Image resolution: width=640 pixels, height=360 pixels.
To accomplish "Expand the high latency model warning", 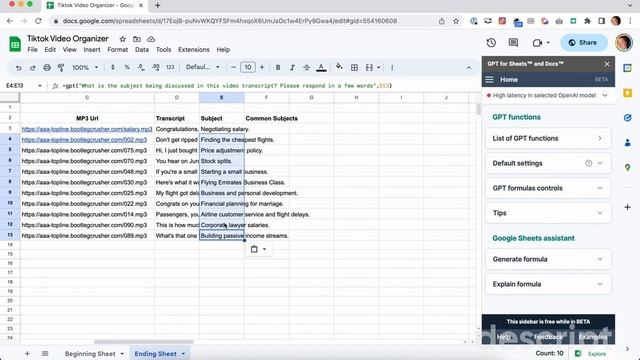I will coord(604,96).
